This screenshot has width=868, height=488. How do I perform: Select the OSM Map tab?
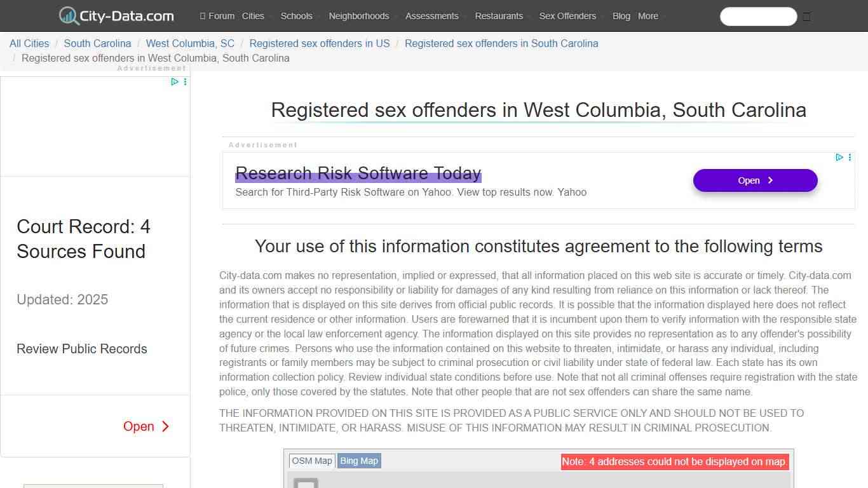tap(312, 461)
